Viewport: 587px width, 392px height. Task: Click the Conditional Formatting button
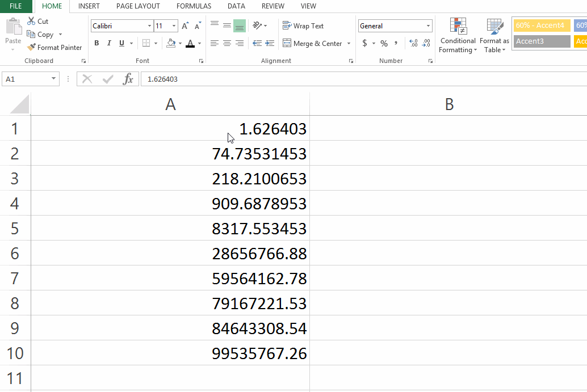point(458,35)
